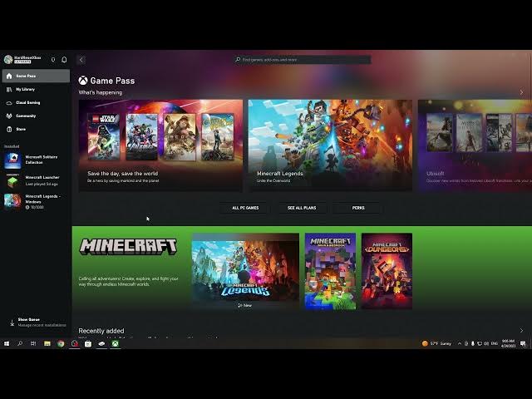
Task: Go to Cloud Gaming section
Action: click(36, 102)
